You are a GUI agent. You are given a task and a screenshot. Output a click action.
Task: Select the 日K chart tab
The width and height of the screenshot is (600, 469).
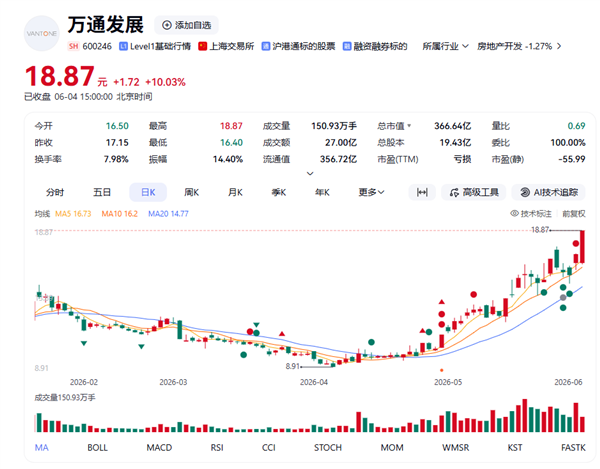pyautogui.click(x=148, y=192)
